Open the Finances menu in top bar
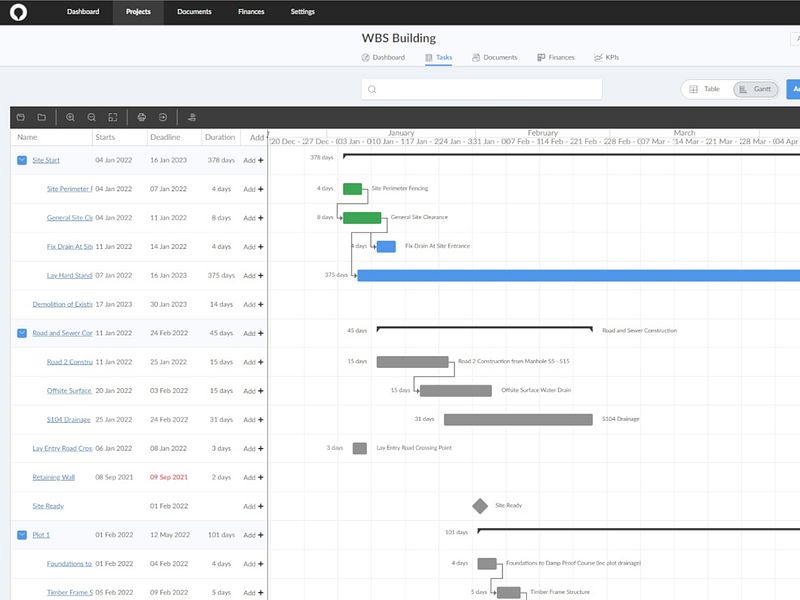 [x=251, y=12]
